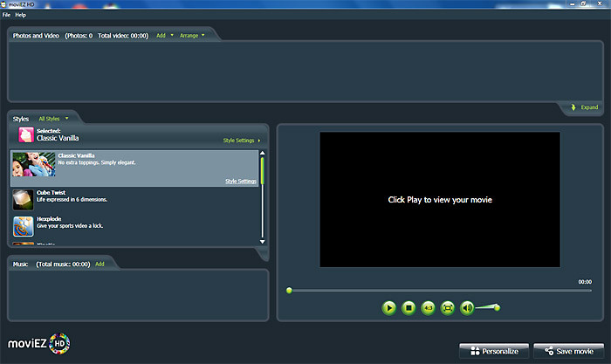Viewport: 611px width, 364px height.
Task: Click the moviEZ HD logo
Action: point(39,344)
